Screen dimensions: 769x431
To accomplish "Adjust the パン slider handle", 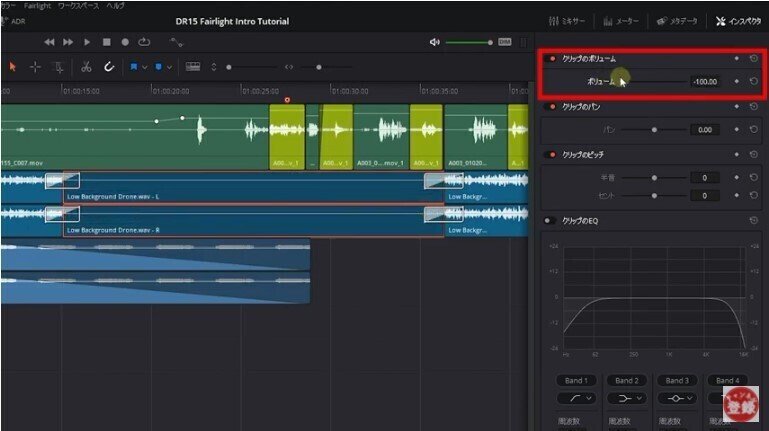I will point(654,130).
